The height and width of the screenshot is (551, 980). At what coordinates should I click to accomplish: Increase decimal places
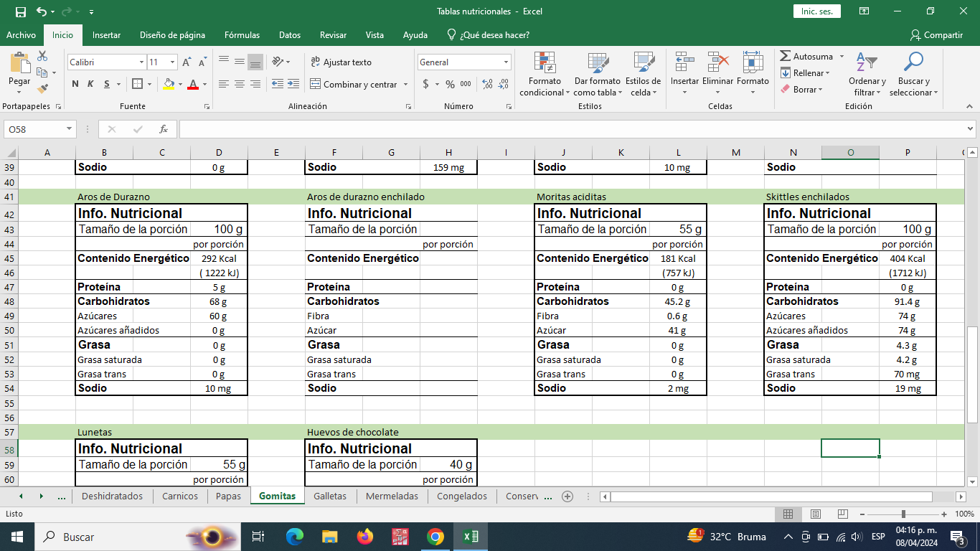pos(488,84)
